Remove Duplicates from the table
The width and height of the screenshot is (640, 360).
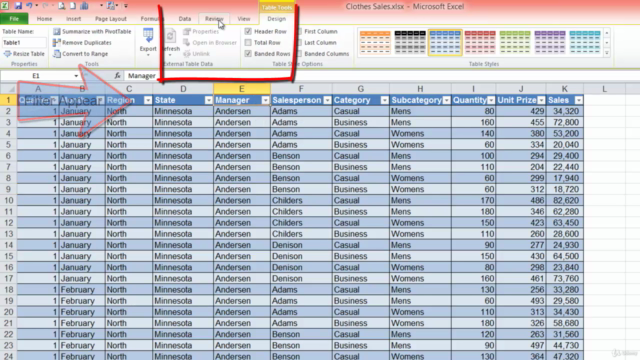[82, 42]
